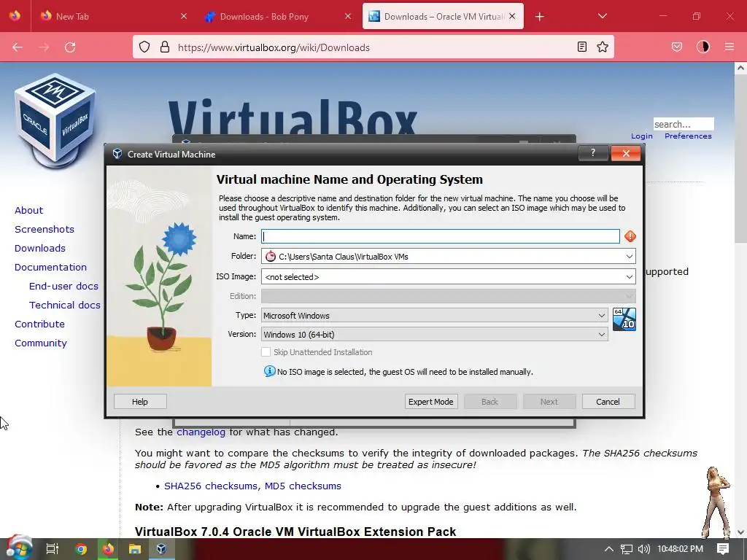Open File Explorer from taskbar
The width and height of the screenshot is (747, 560).
point(135,549)
